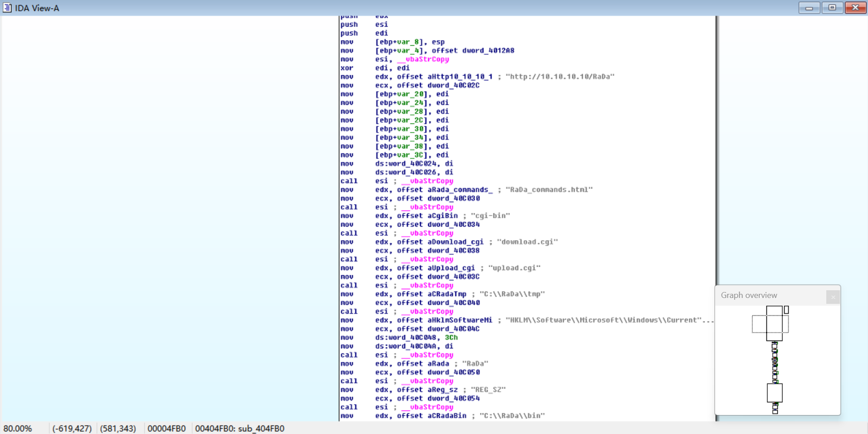Click the esi operand of push esi
The width and height of the screenshot is (868, 434).
381,24
